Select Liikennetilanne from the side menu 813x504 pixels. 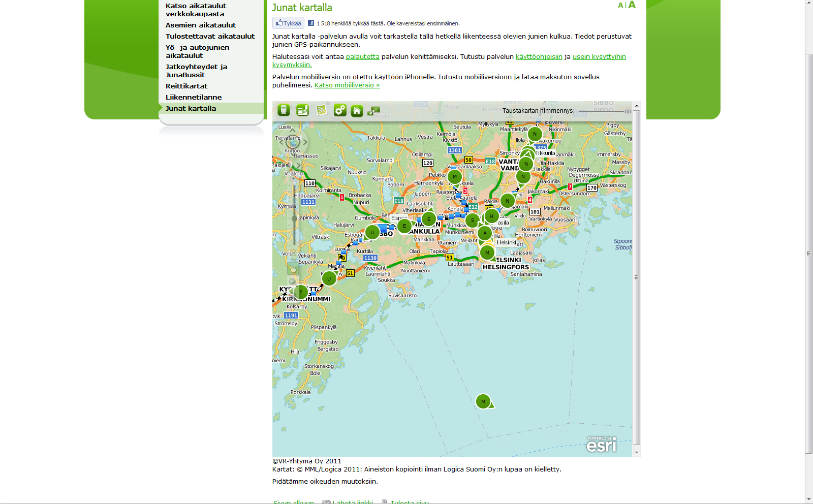click(194, 97)
